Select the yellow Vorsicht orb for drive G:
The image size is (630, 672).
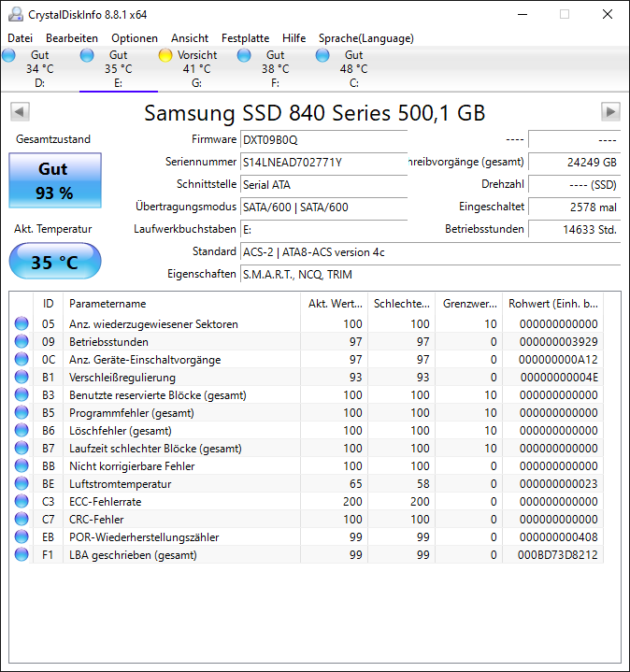click(165, 55)
